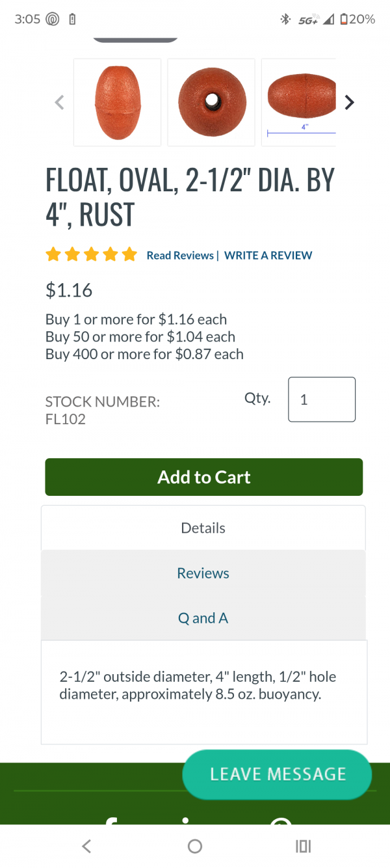Tap the LEAVE MESSAGE chat button
Viewport: 390px width, 868px height.
pos(277,774)
